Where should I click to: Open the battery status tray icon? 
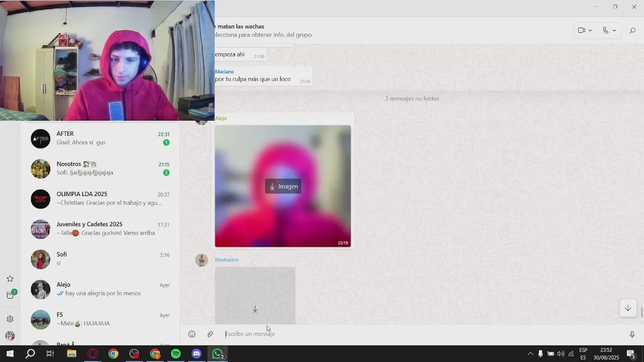[550, 354]
